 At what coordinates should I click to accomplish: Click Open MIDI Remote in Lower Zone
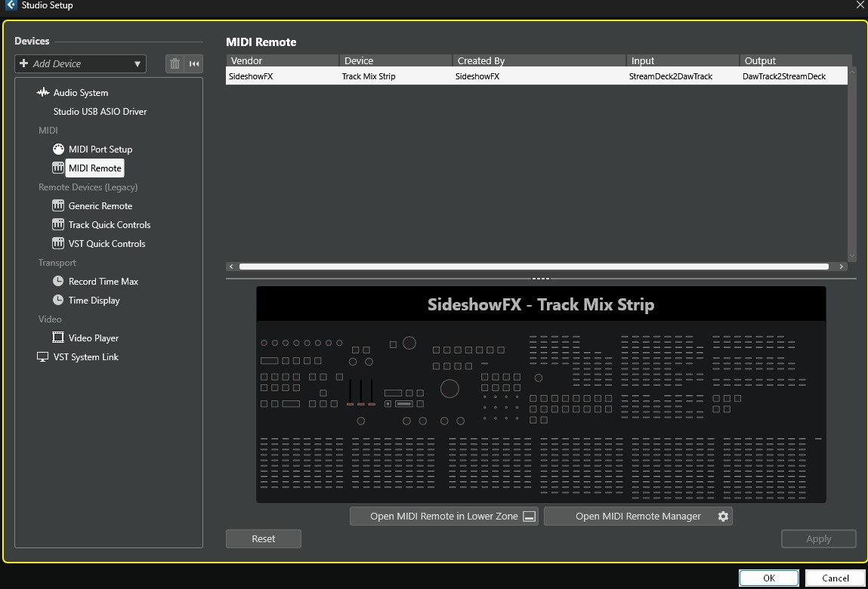(443, 517)
